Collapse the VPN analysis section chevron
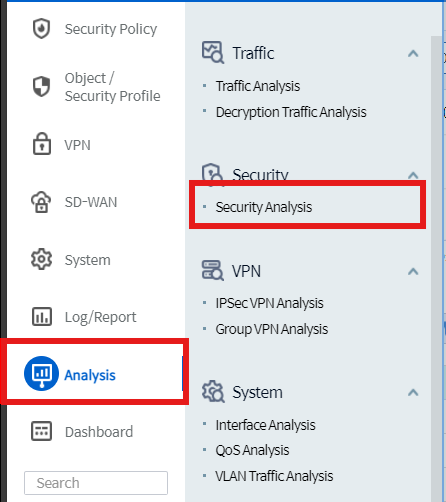This screenshot has height=502, width=446. [x=413, y=271]
